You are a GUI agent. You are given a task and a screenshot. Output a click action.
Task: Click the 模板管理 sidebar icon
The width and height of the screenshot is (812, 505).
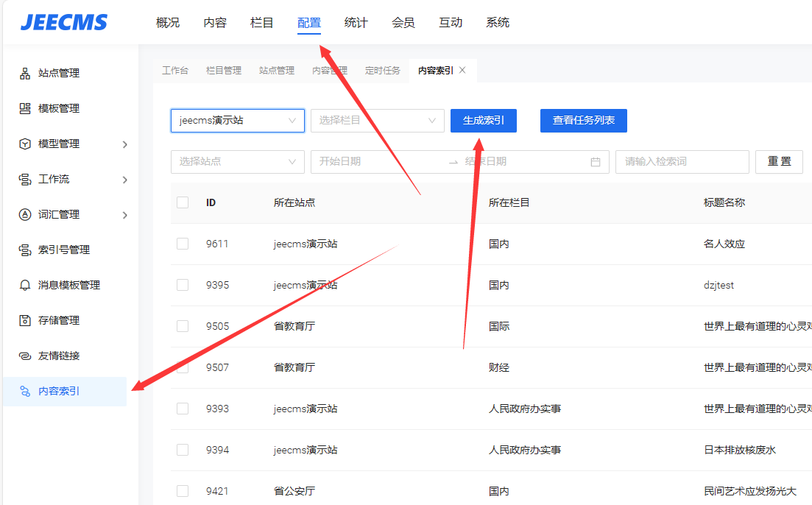24,108
